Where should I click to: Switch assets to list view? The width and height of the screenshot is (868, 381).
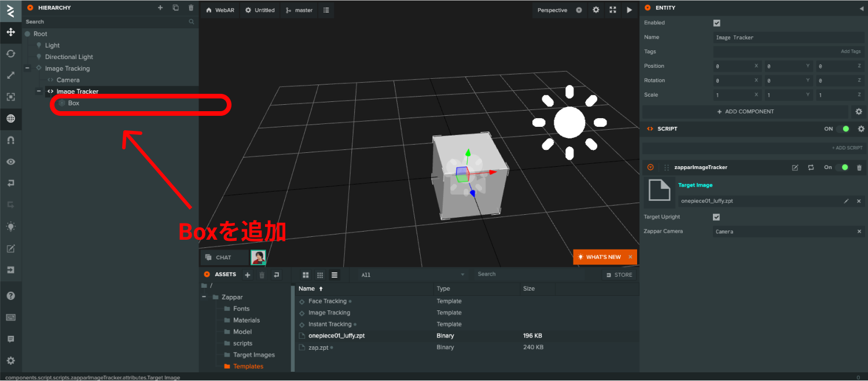pos(334,274)
